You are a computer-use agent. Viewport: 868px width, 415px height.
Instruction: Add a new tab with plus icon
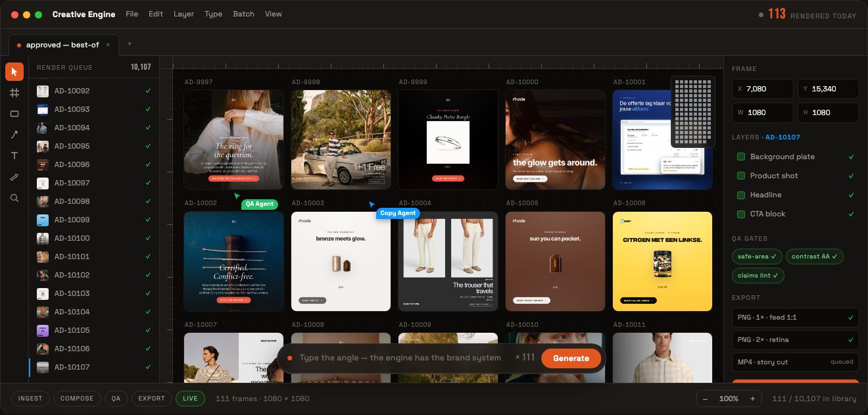tap(130, 44)
